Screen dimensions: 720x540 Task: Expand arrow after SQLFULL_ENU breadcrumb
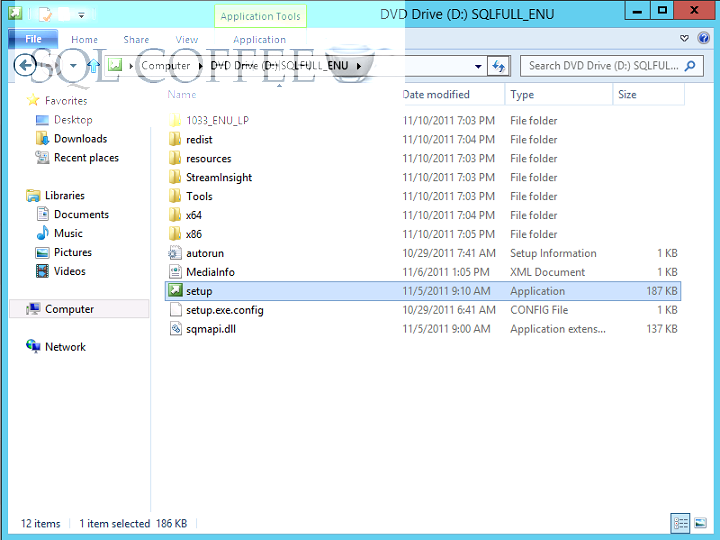click(x=359, y=66)
